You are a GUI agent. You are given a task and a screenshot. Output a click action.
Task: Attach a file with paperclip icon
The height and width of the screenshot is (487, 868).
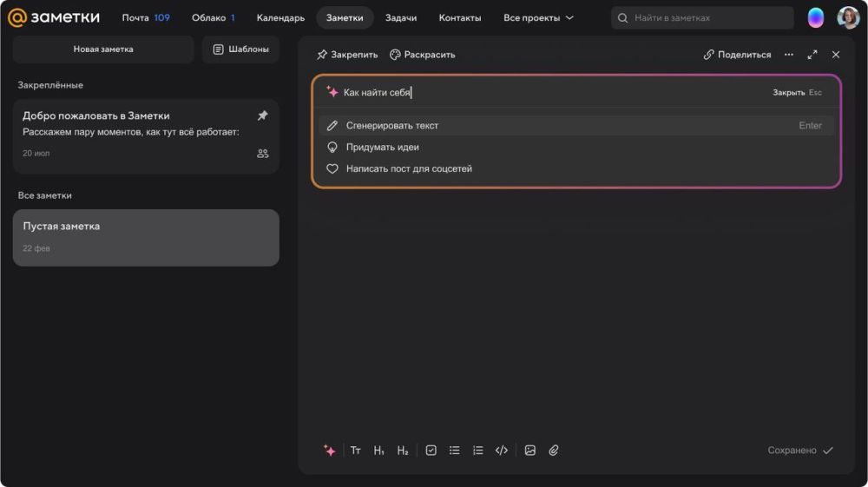[x=554, y=451]
